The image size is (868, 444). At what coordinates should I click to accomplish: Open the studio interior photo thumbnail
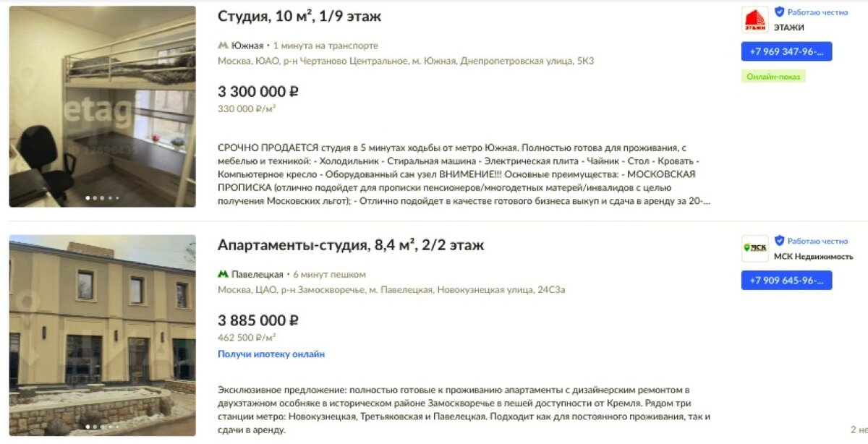pyautogui.click(x=102, y=106)
